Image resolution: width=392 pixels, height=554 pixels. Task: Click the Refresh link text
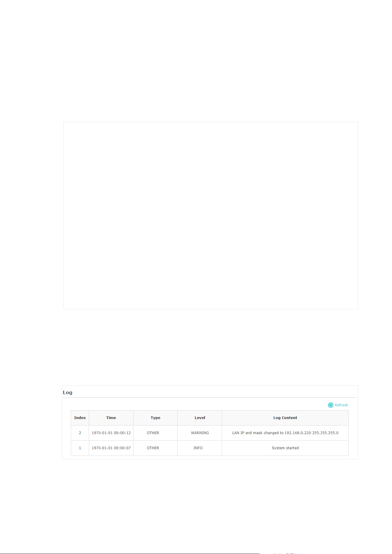tap(341, 405)
